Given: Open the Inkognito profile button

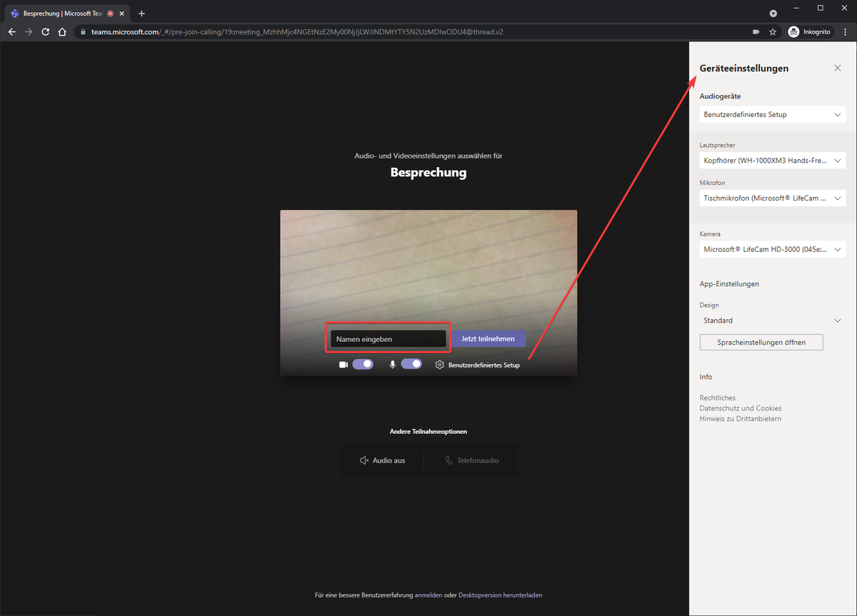Looking at the screenshot, I should [x=810, y=32].
